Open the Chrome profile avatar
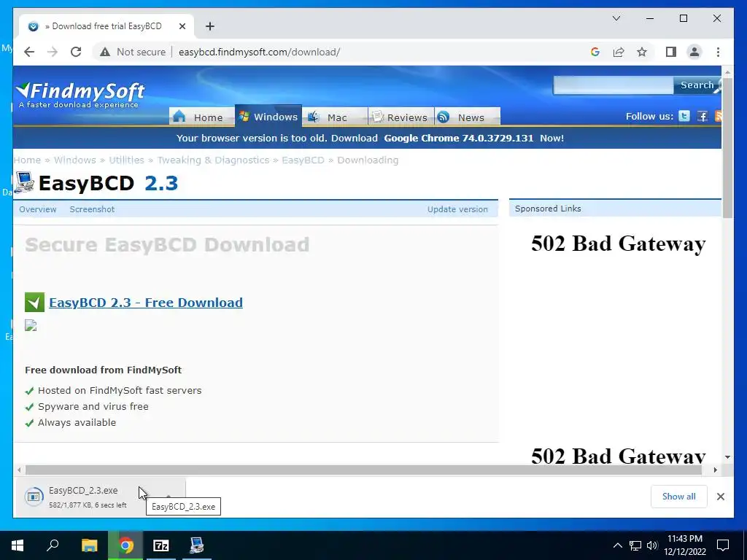The height and width of the screenshot is (560, 747). (x=694, y=52)
